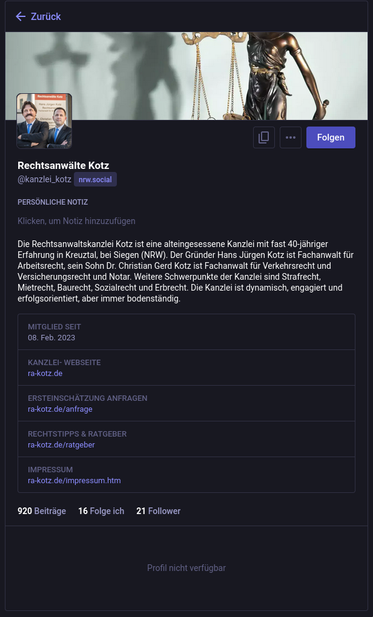The height and width of the screenshot is (617, 373).
Task: View the 21 Follower list
Action: [158, 511]
